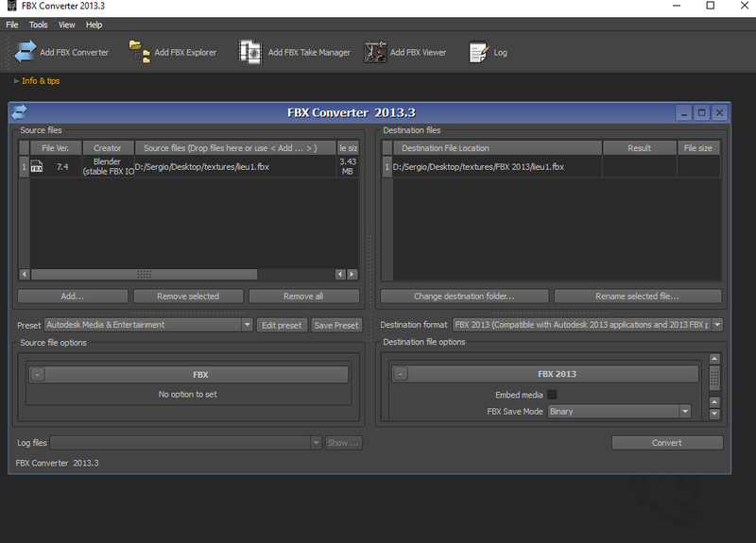The height and width of the screenshot is (543, 756).
Task: Click the File Ver. column header
Action: pyautogui.click(x=56, y=148)
